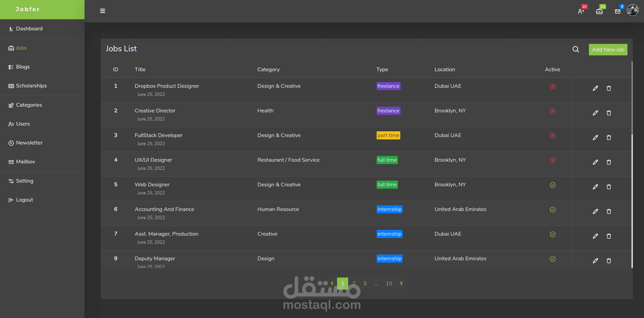Toggle active status for Deputy Manager
644x318 pixels.
pos(553,259)
